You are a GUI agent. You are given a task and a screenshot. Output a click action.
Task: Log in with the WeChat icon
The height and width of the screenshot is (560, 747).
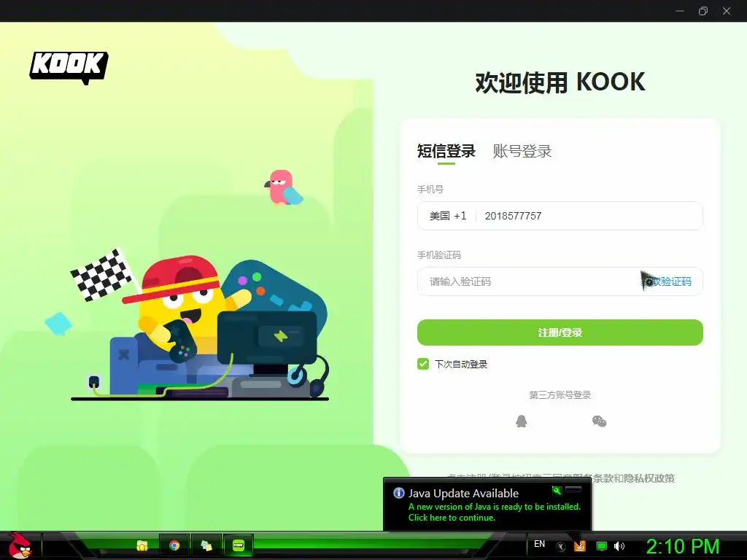(x=599, y=421)
